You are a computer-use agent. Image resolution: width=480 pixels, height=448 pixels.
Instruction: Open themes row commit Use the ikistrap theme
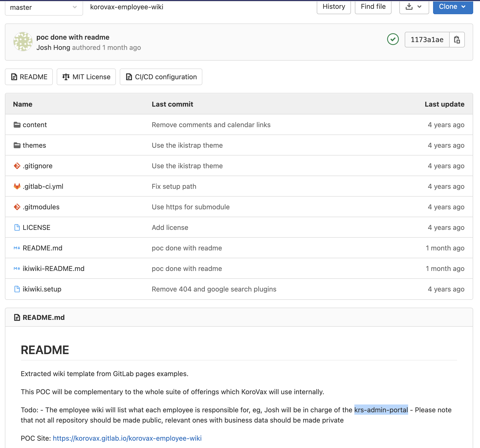click(187, 145)
